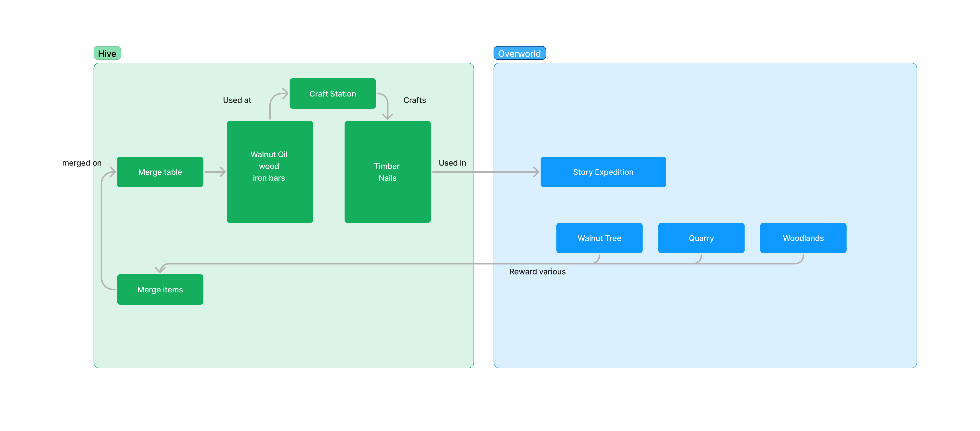Select the 'Crafts' connector label
The height and width of the screenshot is (431, 980).
pyautogui.click(x=414, y=100)
